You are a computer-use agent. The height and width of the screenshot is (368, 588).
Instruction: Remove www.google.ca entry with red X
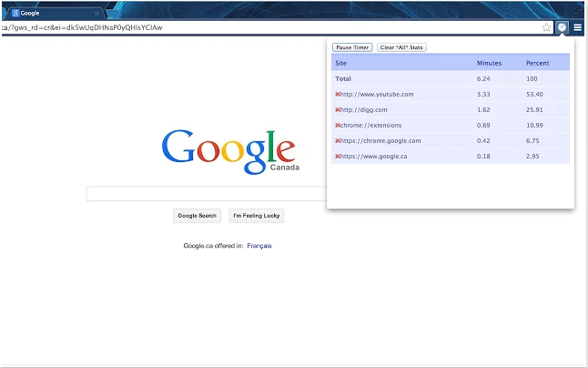tap(338, 156)
